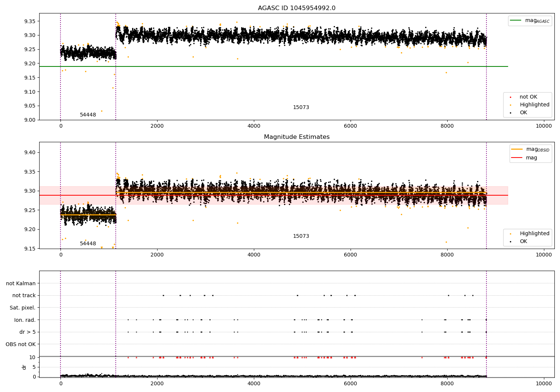The width and height of the screenshot is (560, 392).
Task: Select the 'AGASC ID 1045954992.0' plot title
Action: (296, 8)
